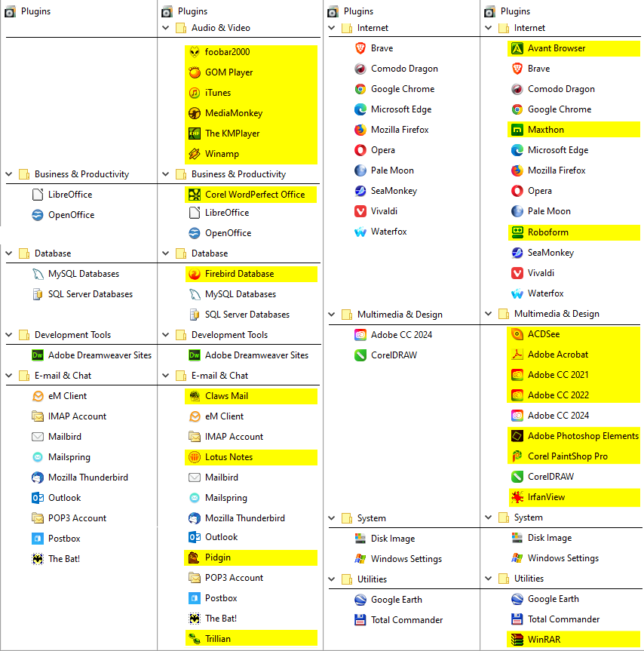The height and width of the screenshot is (651, 644).
Task: Click the 'MediaMonkey' text label
Action: [234, 113]
